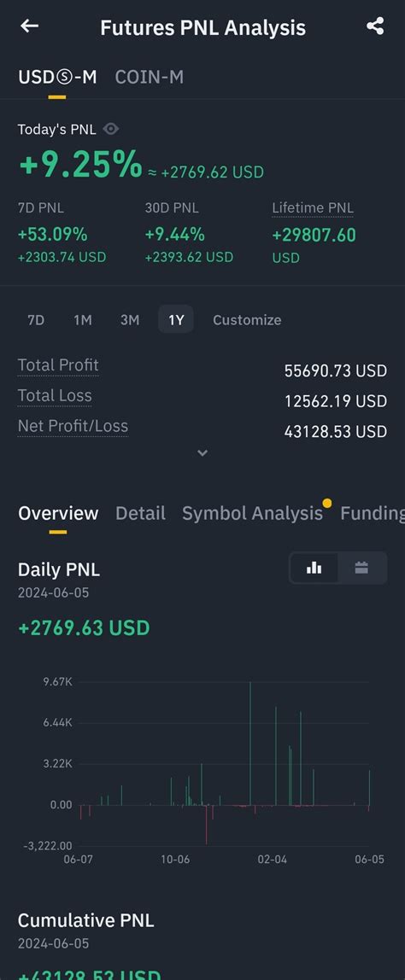
Task: Choose the 3M time range
Action: pyautogui.click(x=130, y=320)
